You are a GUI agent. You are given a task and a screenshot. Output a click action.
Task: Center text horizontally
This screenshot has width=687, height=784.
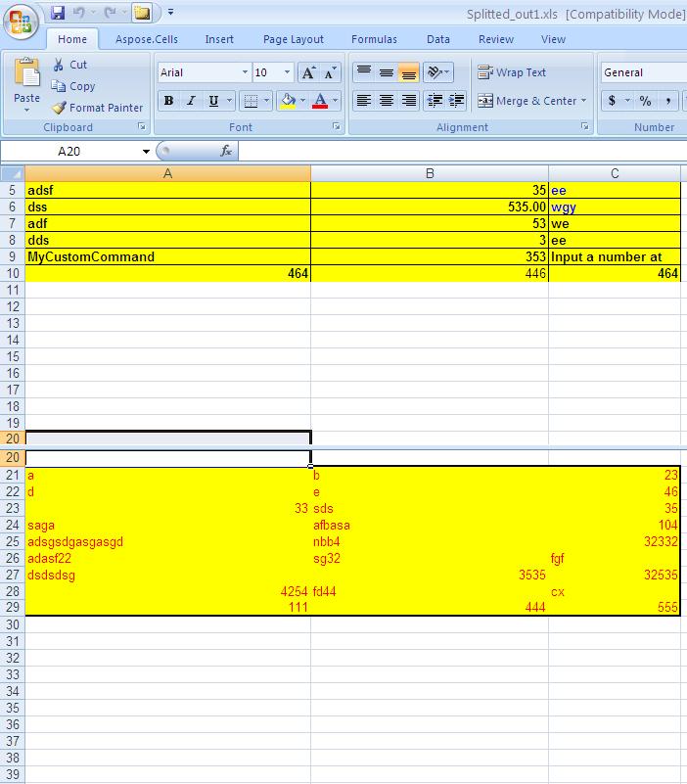(386, 101)
